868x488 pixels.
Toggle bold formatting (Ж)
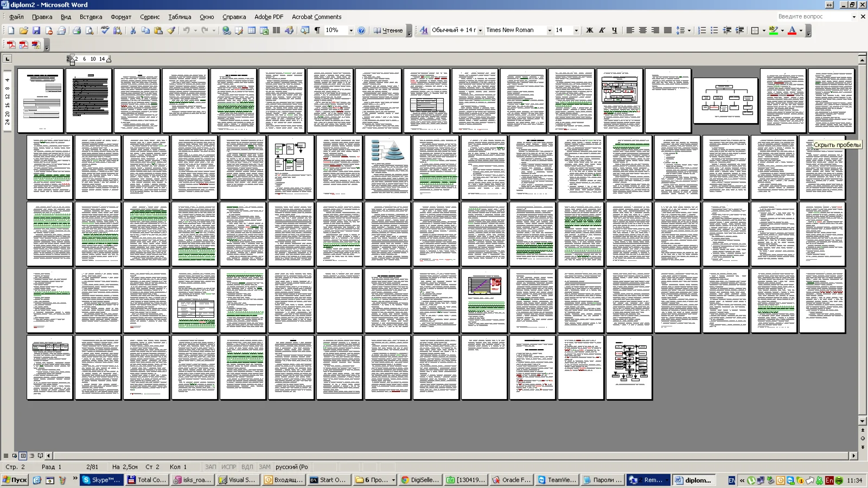click(x=590, y=30)
